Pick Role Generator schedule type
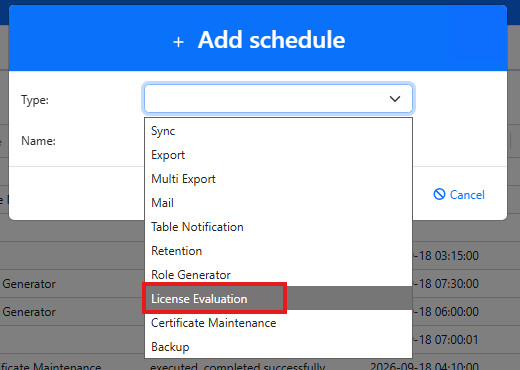 pyautogui.click(x=278, y=275)
